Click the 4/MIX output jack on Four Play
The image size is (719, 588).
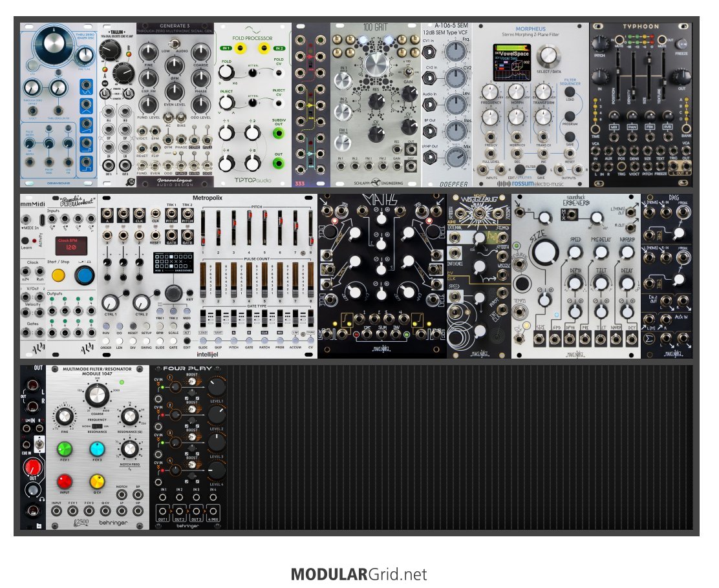point(213,512)
